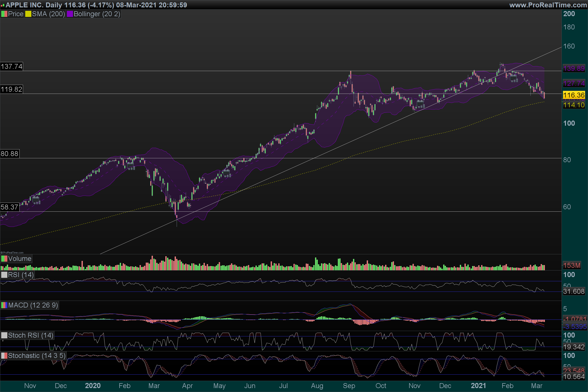Select the Price legend label
The width and height of the screenshot is (588, 392).
pos(15,14)
